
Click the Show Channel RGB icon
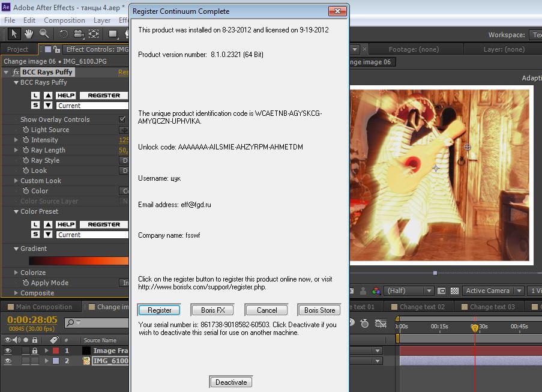[x=376, y=291]
